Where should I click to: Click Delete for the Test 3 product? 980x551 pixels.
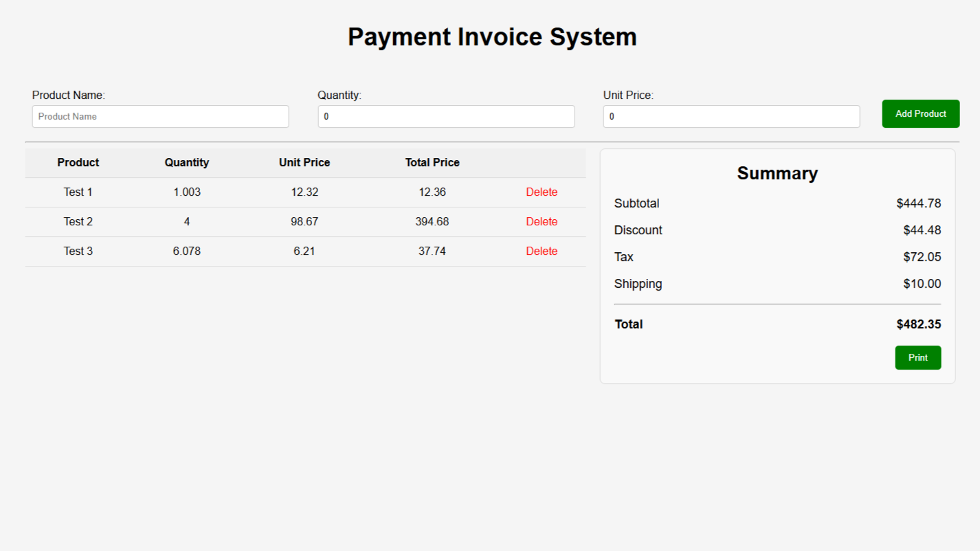[x=542, y=251]
